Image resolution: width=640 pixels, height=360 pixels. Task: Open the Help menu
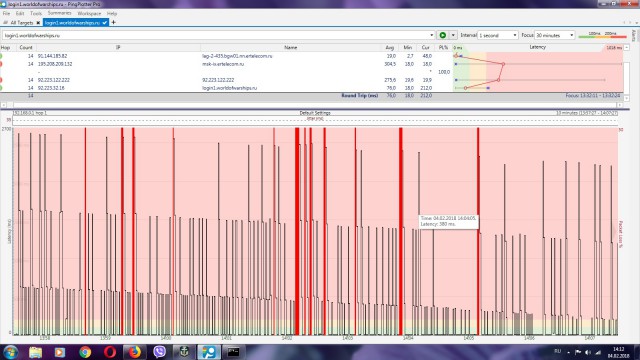112,13
